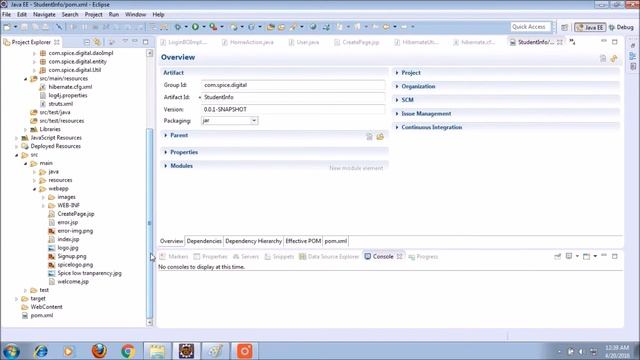640x360 pixels.
Task: Switch to Dependency Hierarchy tab
Action: pos(253,241)
